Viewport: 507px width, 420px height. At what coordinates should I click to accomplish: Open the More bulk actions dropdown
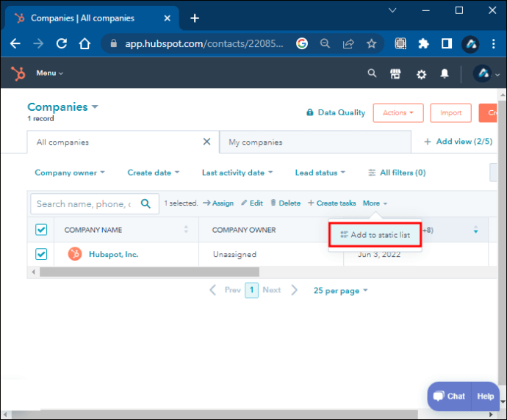375,203
